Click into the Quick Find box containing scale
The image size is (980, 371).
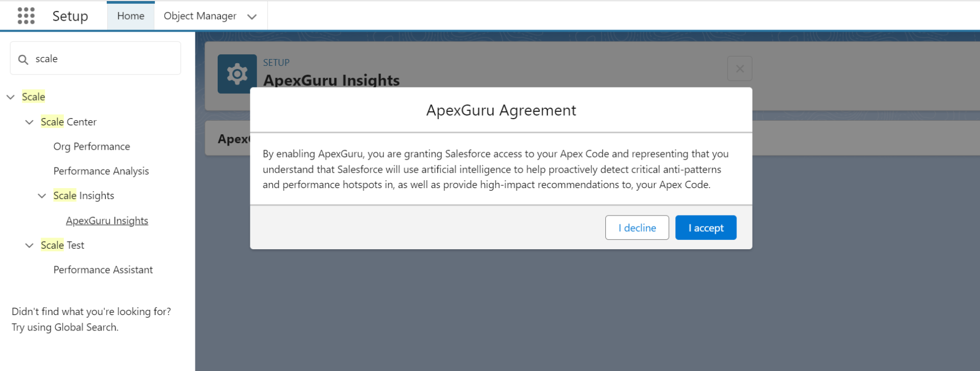(95, 59)
